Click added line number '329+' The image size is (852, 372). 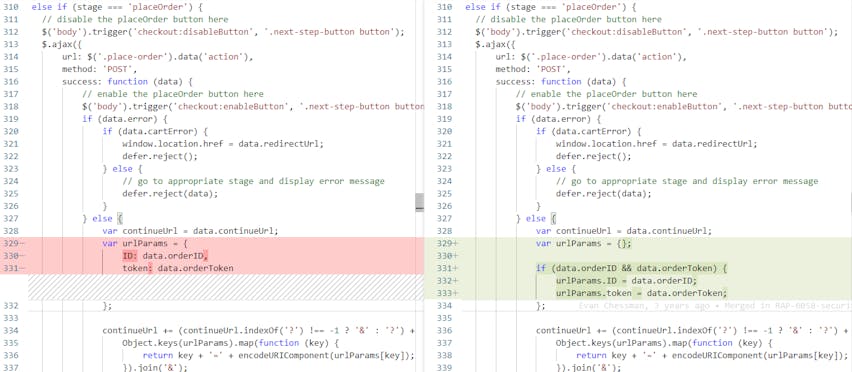(x=447, y=243)
